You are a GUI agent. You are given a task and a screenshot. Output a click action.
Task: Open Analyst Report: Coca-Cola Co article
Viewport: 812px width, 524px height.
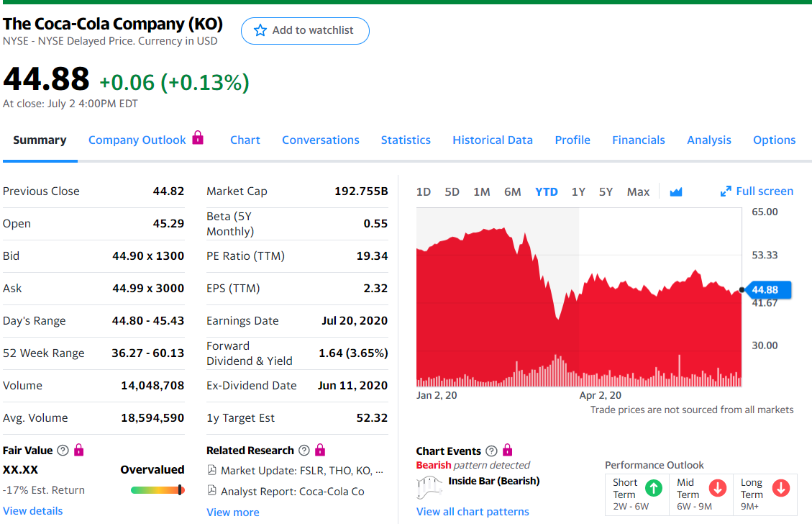point(293,492)
